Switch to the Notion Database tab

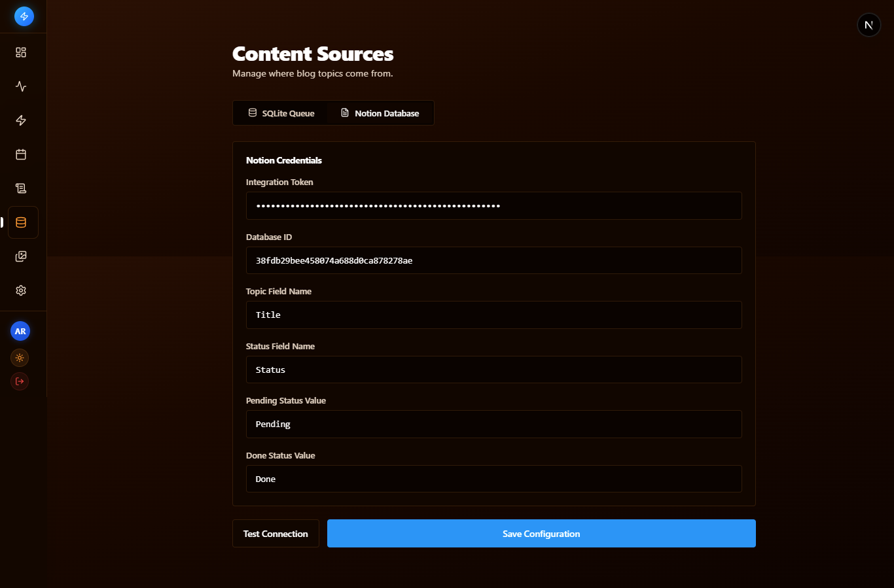[x=380, y=113]
